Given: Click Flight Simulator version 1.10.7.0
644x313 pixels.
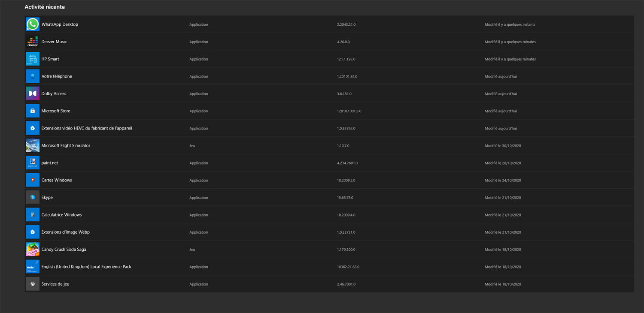Looking at the screenshot, I should [x=343, y=146].
